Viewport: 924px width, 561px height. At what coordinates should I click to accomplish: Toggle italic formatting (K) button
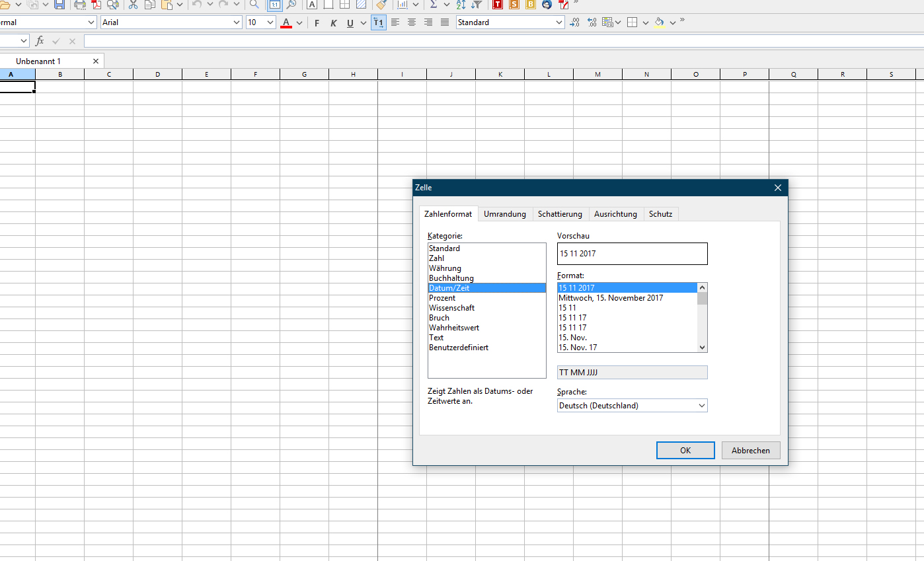333,23
